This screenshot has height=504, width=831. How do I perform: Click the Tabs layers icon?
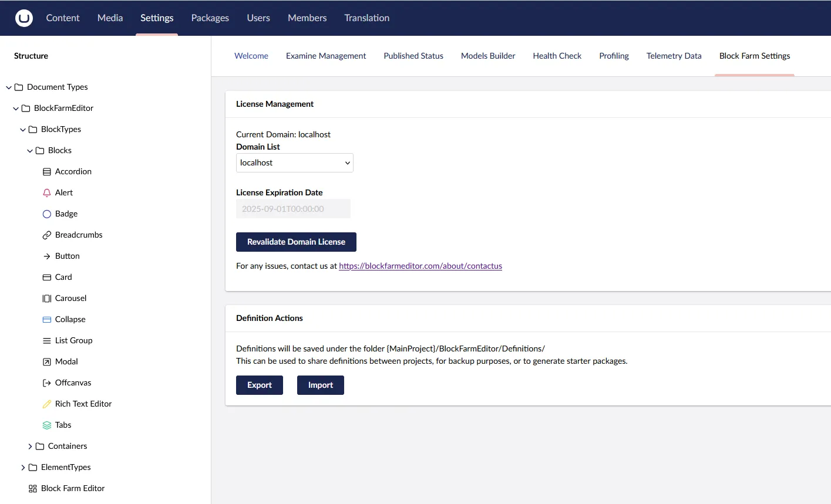(47, 425)
